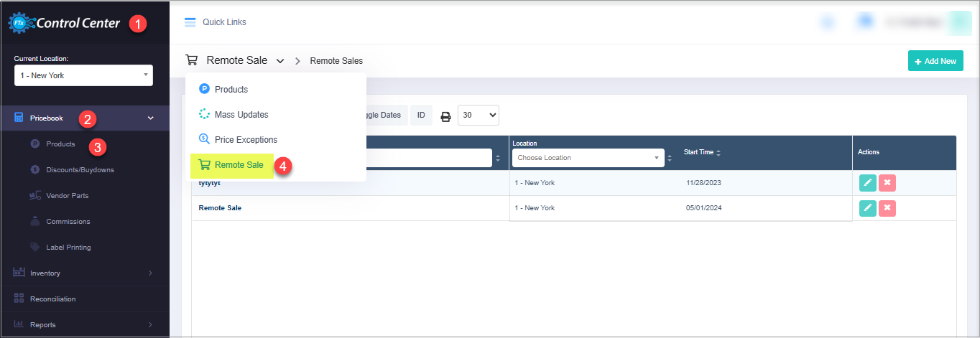Click the Label Printing tag icon
980x338 pixels.
click(x=34, y=247)
